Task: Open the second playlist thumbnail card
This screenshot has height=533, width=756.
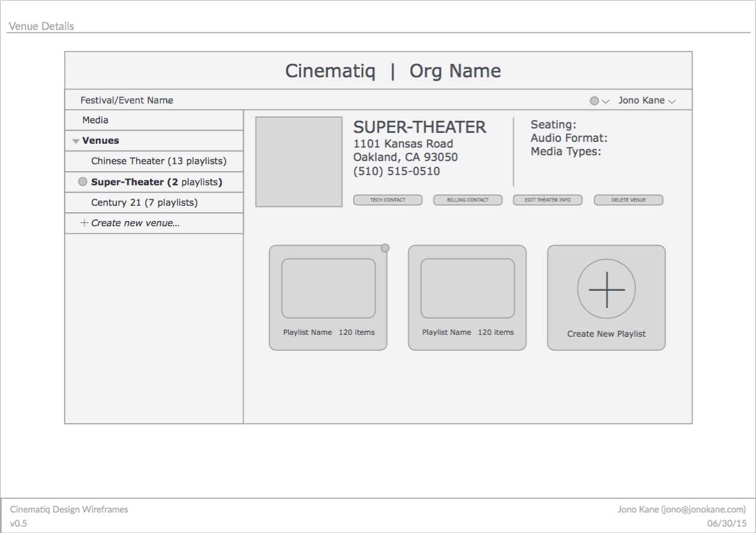Action: click(x=467, y=288)
